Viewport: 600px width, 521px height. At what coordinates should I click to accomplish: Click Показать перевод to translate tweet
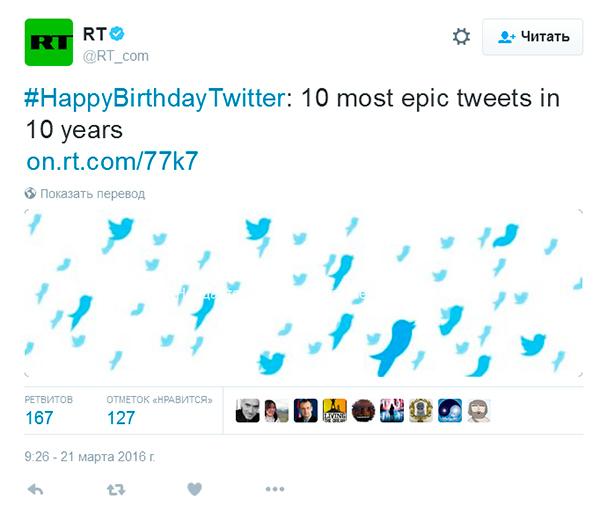pyautogui.click(x=92, y=194)
